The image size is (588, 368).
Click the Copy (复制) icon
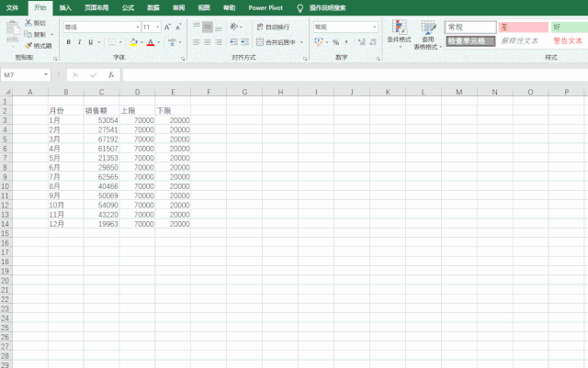(x=29, y=34)
